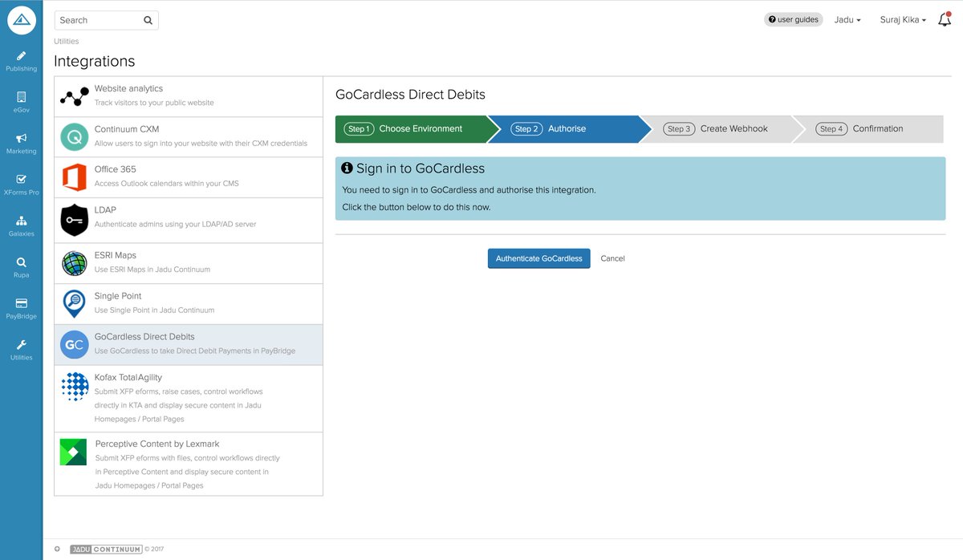963x560 pixels.
Task: Click the Marketing megaphone icon
Action: point(21,139)
